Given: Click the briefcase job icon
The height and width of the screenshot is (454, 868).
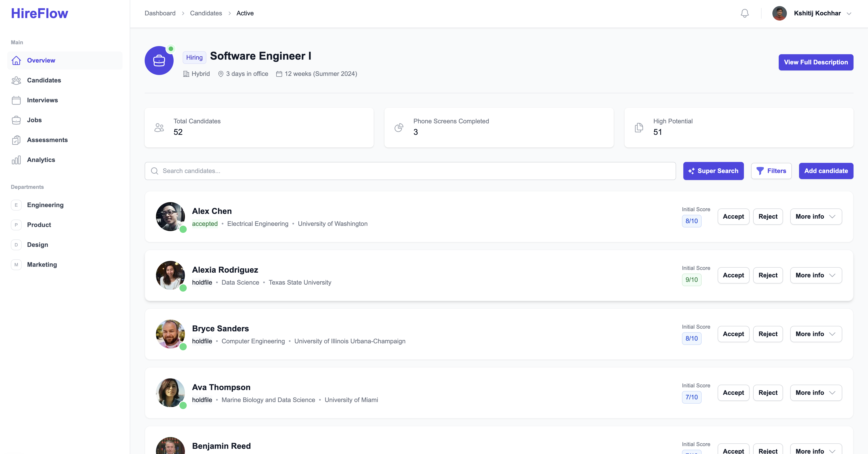Looking at the screenshot, I should (x=159, y=61).
